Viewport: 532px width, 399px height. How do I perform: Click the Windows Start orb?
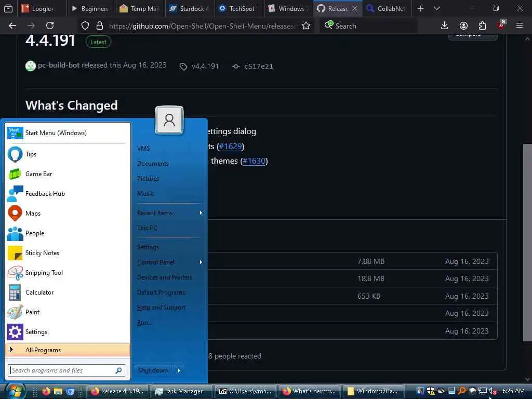coord(15,392)
